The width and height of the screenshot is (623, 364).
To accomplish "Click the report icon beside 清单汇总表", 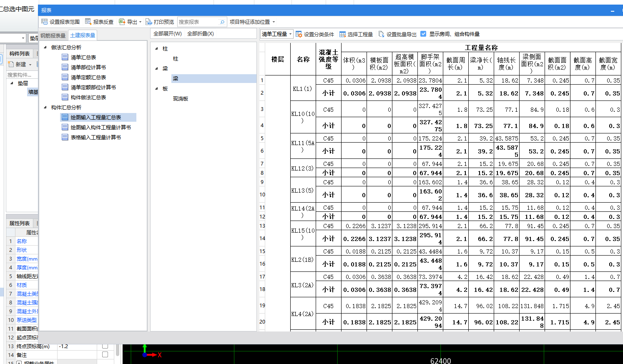I will point(65,57).
